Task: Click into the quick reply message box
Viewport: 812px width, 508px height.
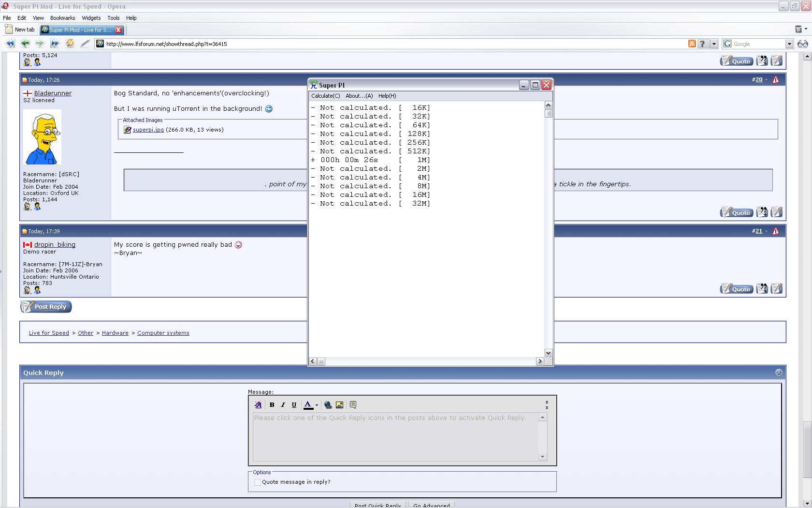Action: point(396,437)
